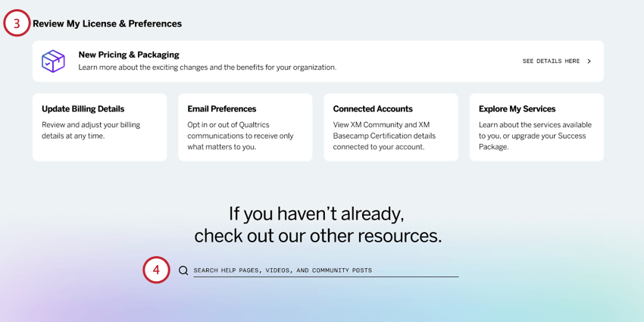Image resolution: width=644 pixels, height=322 pixels.
Task: Open the Update Billing Details card title
Action: coord(83,109)
